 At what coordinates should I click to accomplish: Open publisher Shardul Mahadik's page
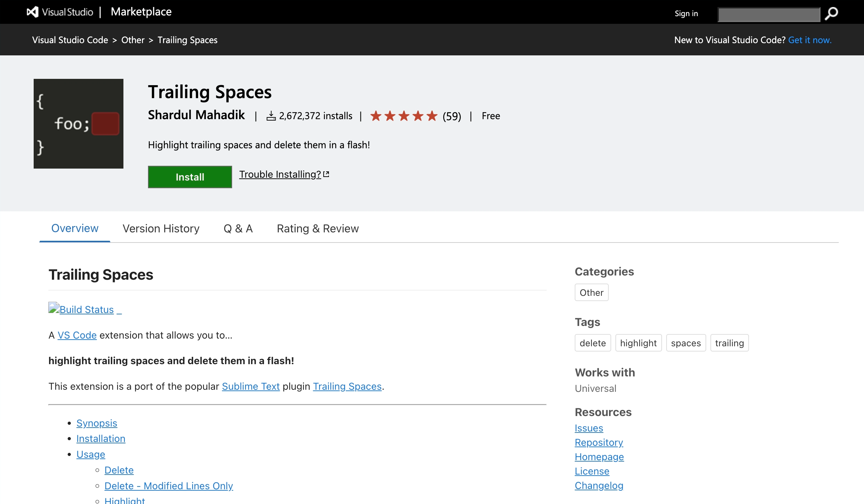[196, 115]
